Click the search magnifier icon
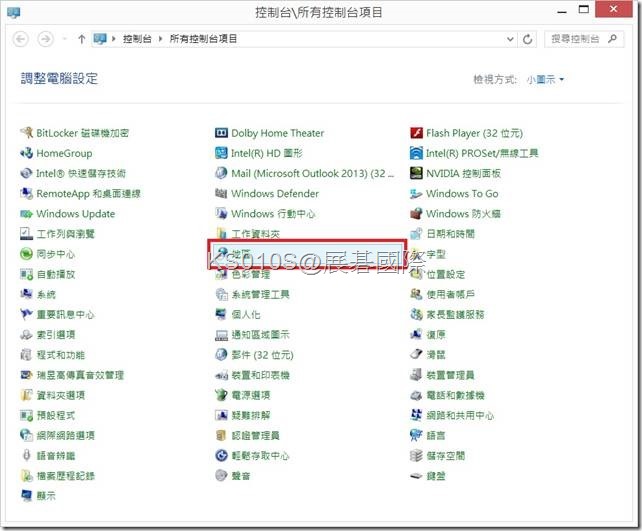The image size is (642, 531). 612,39
